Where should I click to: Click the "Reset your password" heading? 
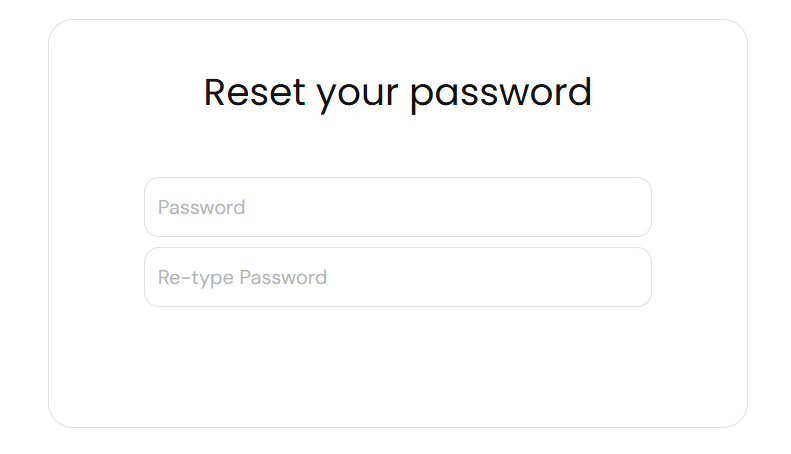pos(397,92)
